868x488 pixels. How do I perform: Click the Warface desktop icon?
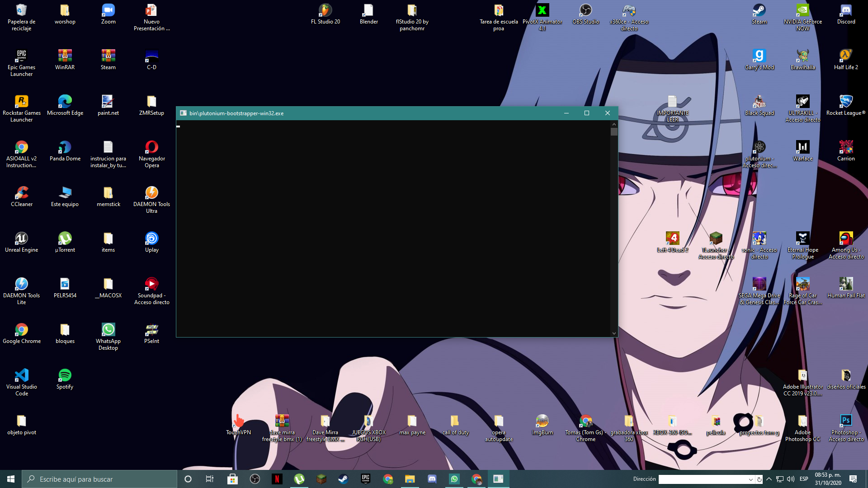(802, 150)
